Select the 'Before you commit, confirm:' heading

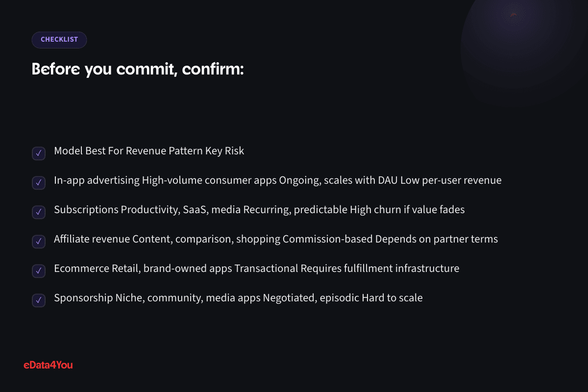138,70
